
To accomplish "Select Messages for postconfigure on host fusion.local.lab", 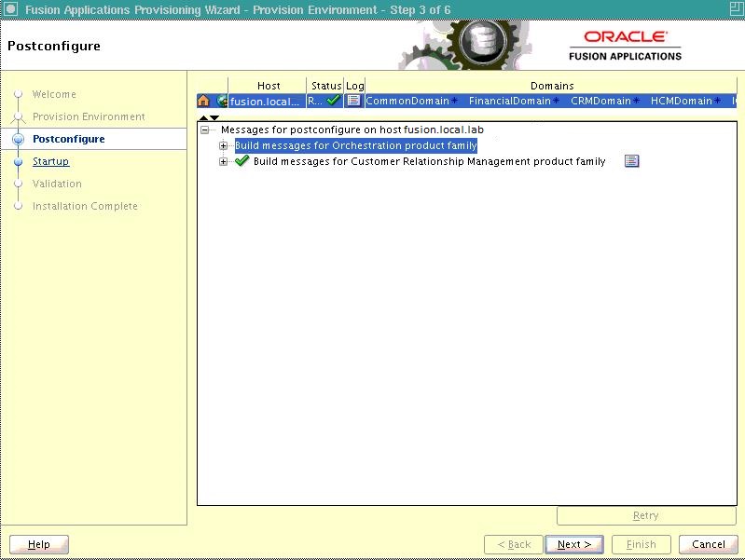I will click(352, 130).
